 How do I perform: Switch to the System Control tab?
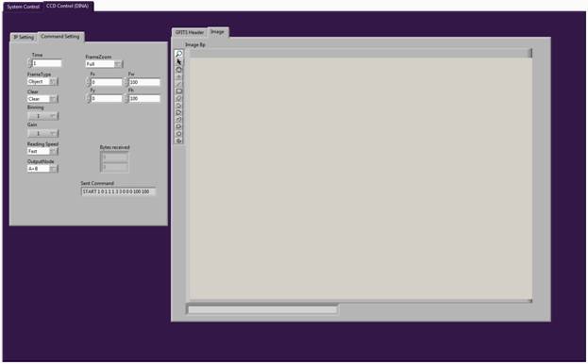point(23,7)
